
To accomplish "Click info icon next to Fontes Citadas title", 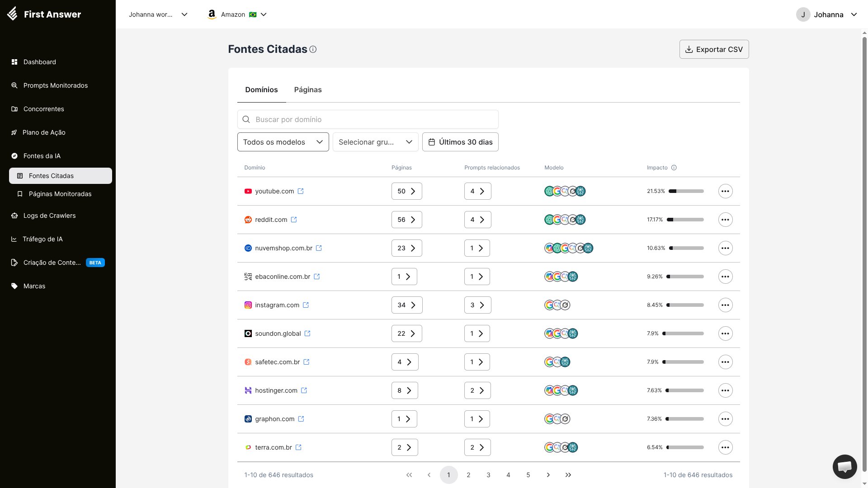I will pos(313,49).
